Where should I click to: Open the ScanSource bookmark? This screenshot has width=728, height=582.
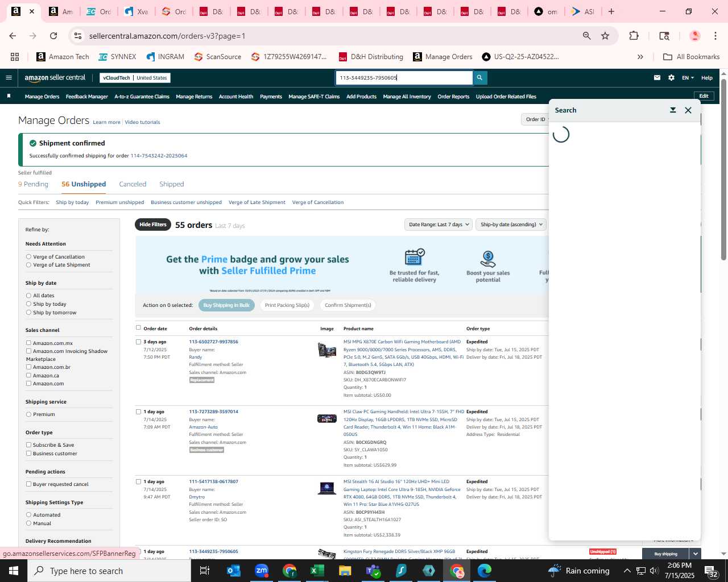coord(218,57)
